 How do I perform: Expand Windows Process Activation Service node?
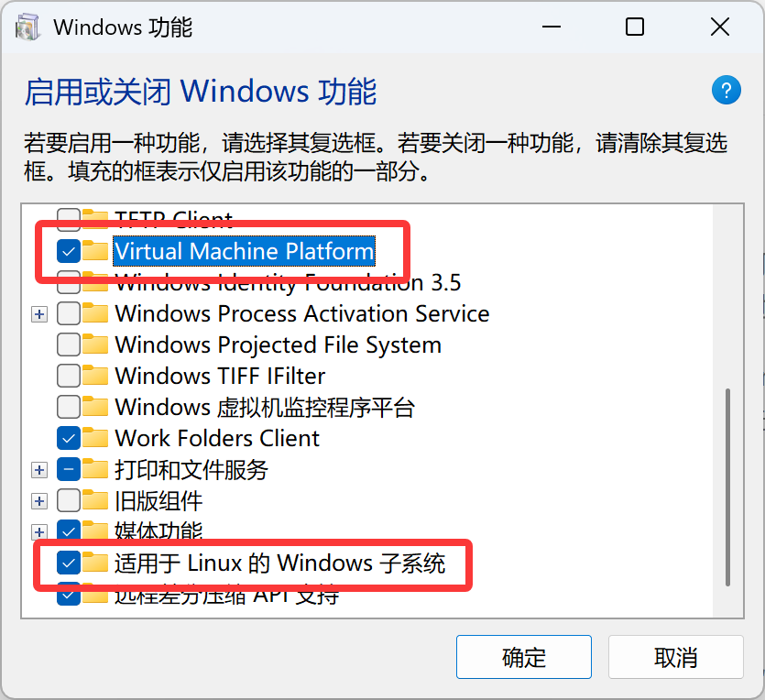pyautogui.click(x=39, y=313)
